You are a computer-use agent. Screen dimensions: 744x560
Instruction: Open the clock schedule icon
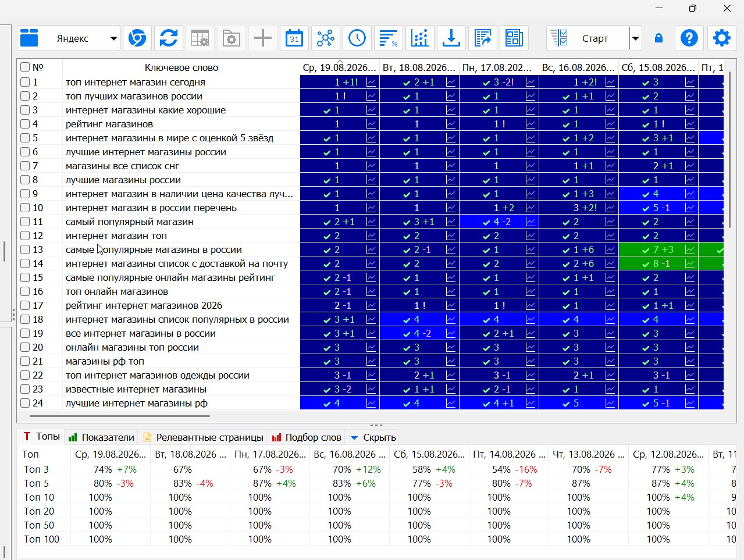point(357,38)
